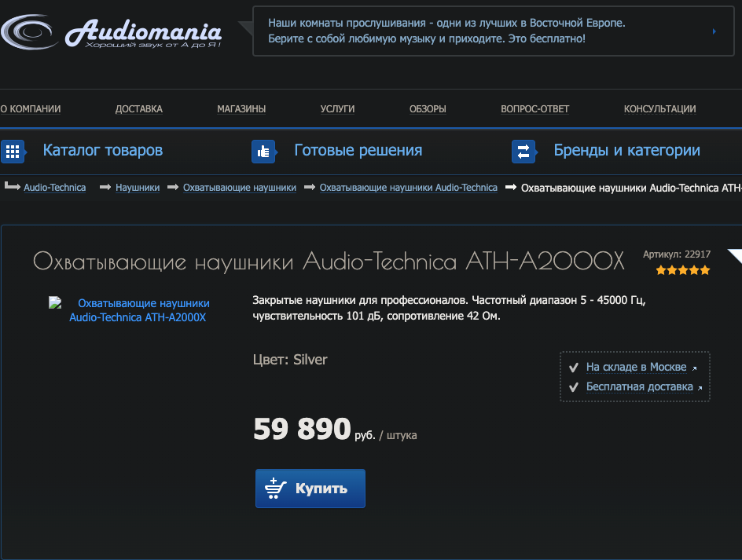Go to Наушники breadcrumb
The width and height of the screenshot is (742, 560).
coord(138,188)
